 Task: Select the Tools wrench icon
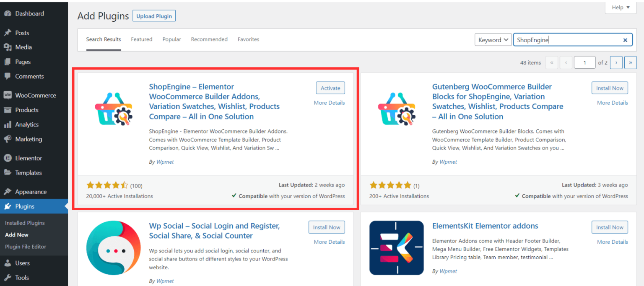point(8,277)
